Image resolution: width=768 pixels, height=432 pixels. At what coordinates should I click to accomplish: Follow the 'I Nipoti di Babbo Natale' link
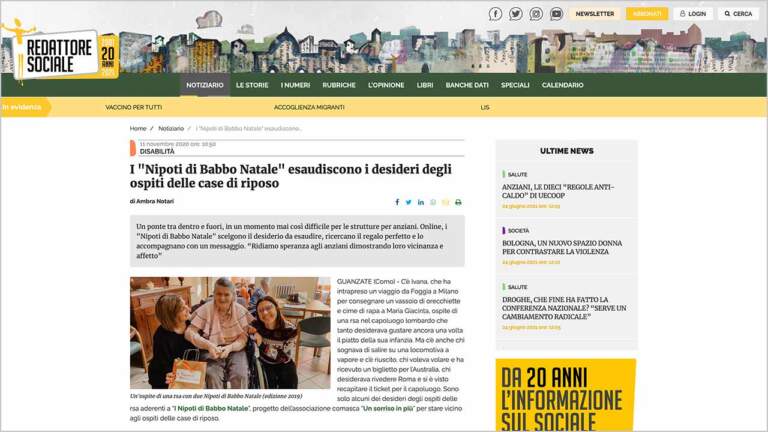click(x=211, y=408)
